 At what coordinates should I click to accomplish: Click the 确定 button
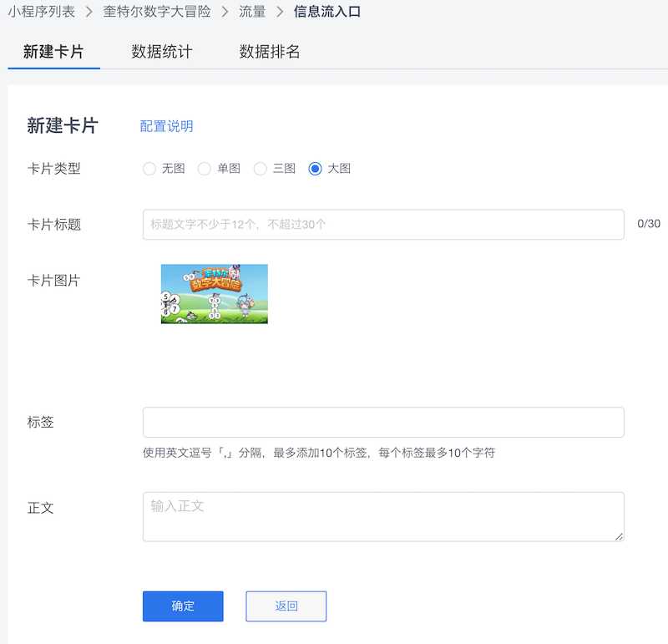tap(183, 606)
